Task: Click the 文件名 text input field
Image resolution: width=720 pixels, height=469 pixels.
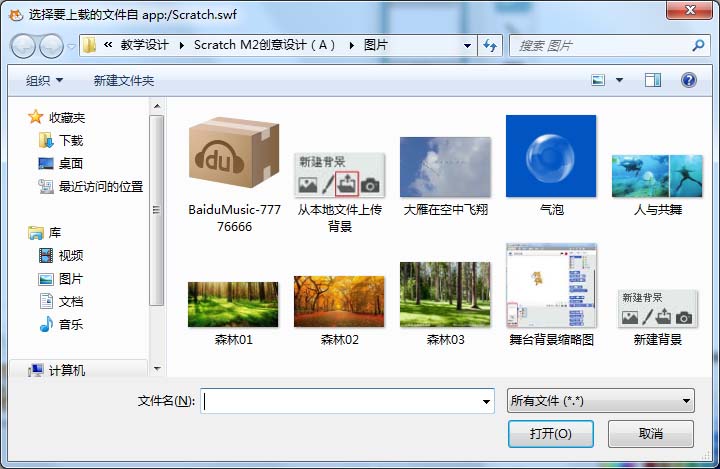Action: 340,402
